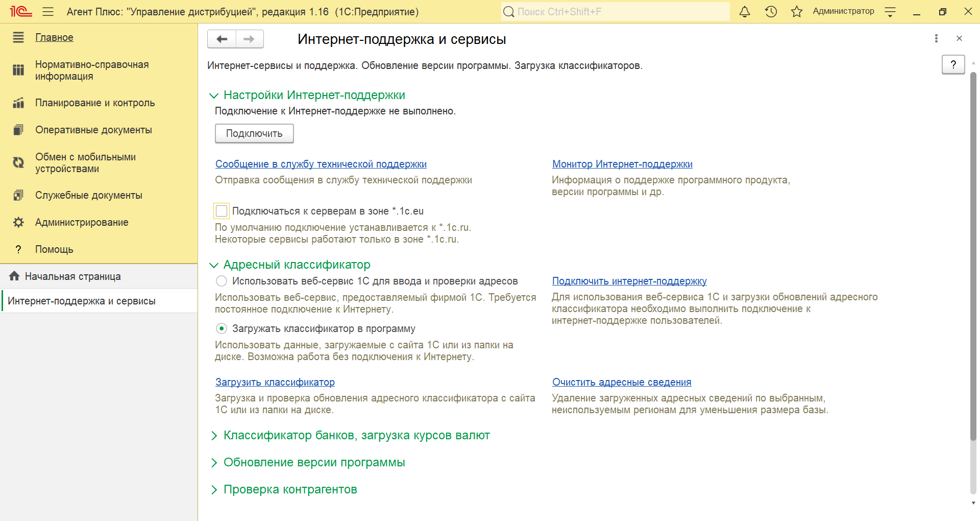Screen dimensions: 980x521
Task: Click the Обмен с мобильными устройствами sync icon
Action: coord(18,162)
